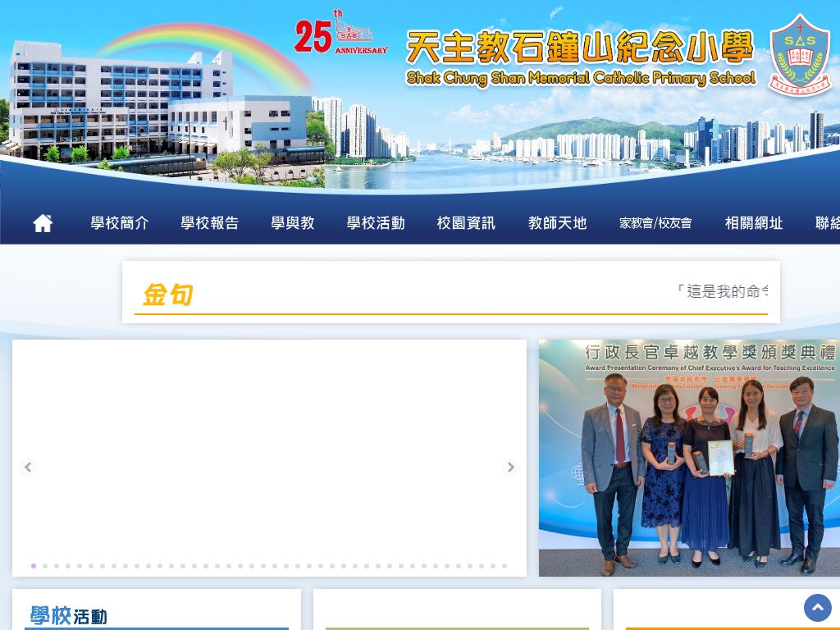840x630 pixels.
Task: Select the last carousel pagination dot
Action: (x=504, y=566)
